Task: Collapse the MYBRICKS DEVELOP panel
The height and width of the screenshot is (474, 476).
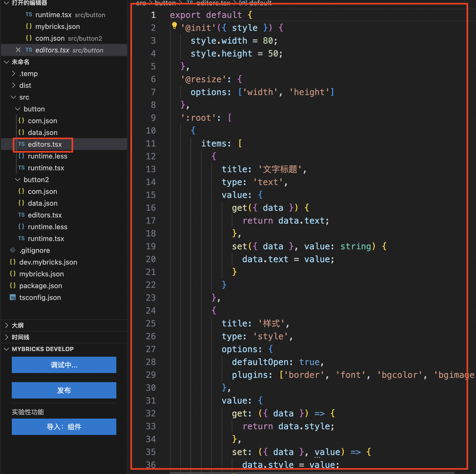Action: point(6,349)
